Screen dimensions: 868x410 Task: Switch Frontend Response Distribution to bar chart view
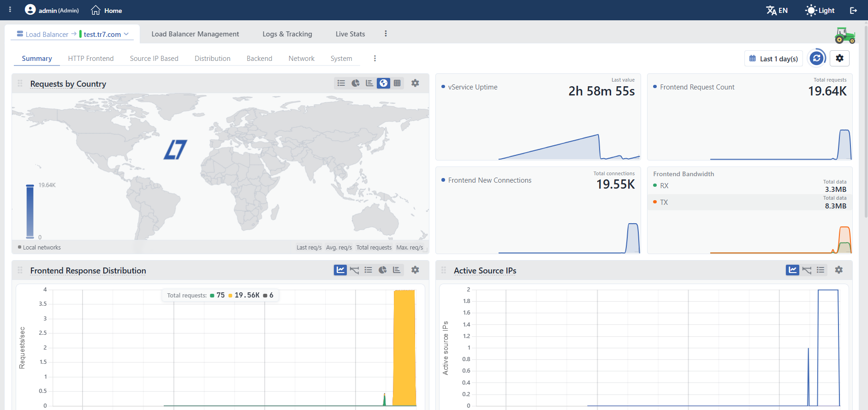coord(397,270)
